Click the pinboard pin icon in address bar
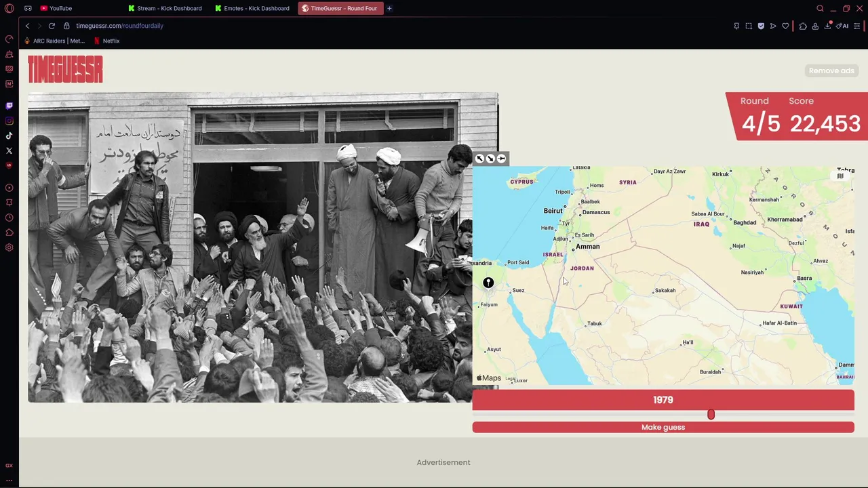Screen dimensions: 868x488 [736, 26]
